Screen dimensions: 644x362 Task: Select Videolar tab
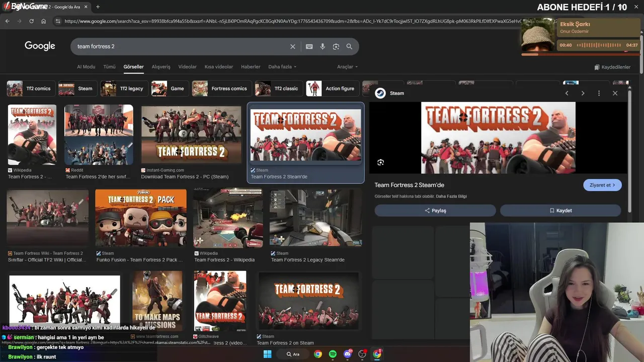188,66
